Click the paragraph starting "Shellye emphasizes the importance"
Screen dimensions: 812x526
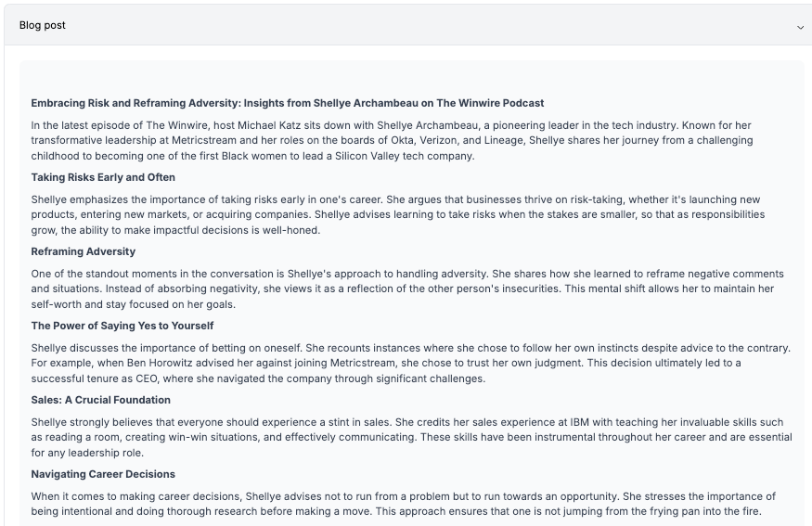click(398, 214)
